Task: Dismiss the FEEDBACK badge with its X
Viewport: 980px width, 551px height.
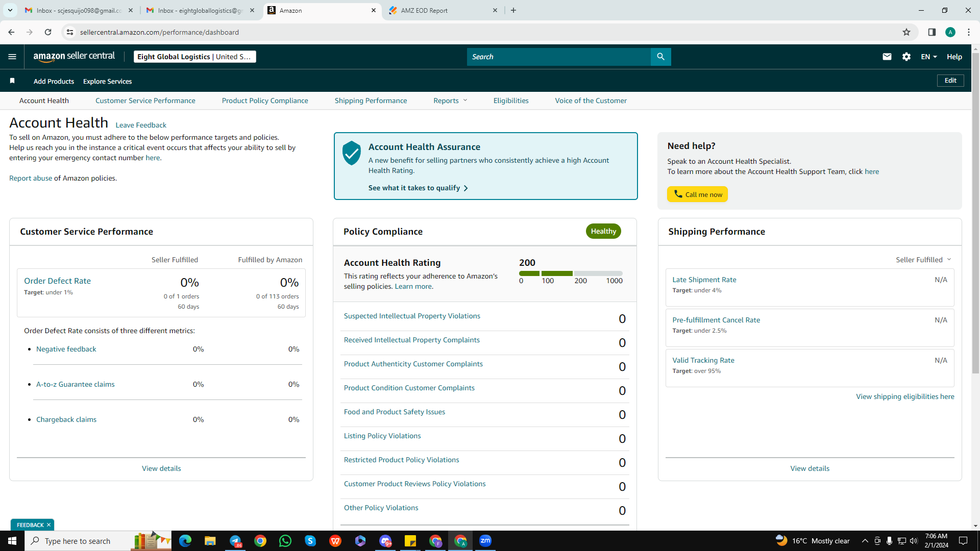Action: (x=49, y=525)
